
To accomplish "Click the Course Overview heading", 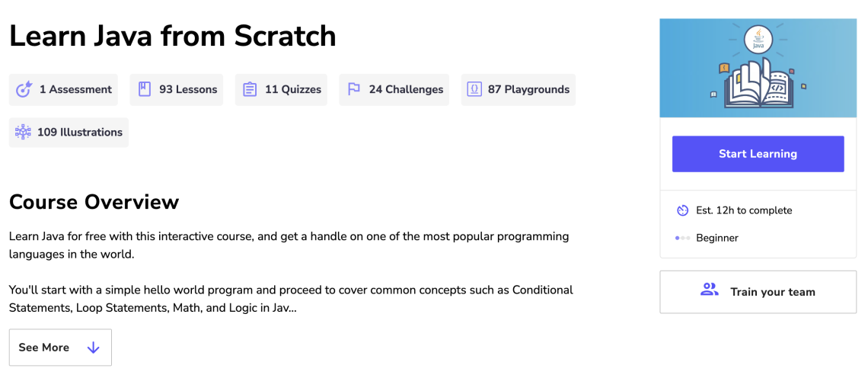I will coord(94,202).
